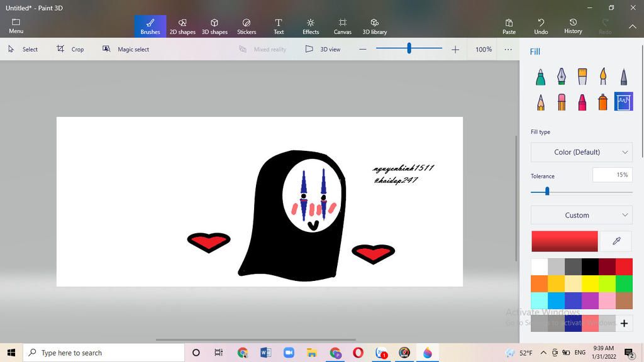Switch to the Brushes tab

pos(150,26)
